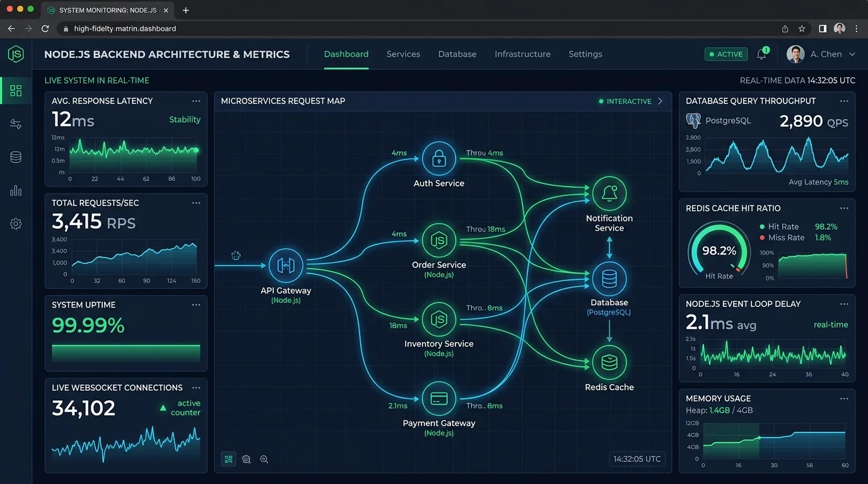Viewport: 868px width, 484px height.
Task: Click the browser back arrow
Action: tap(11, 28)
